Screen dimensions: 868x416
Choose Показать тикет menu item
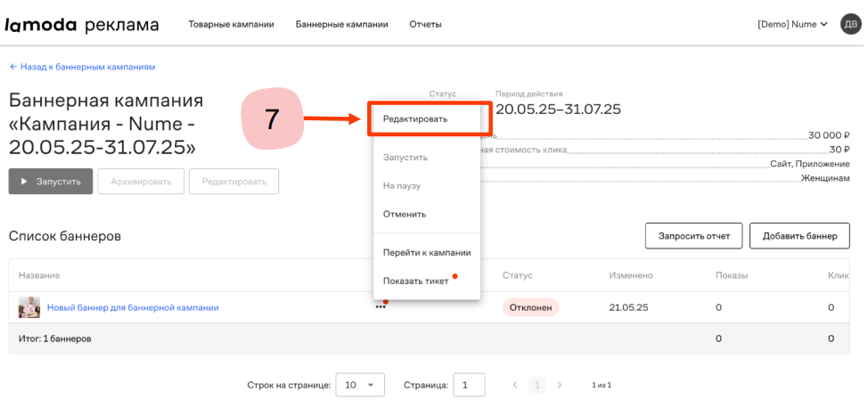[416, 281]
